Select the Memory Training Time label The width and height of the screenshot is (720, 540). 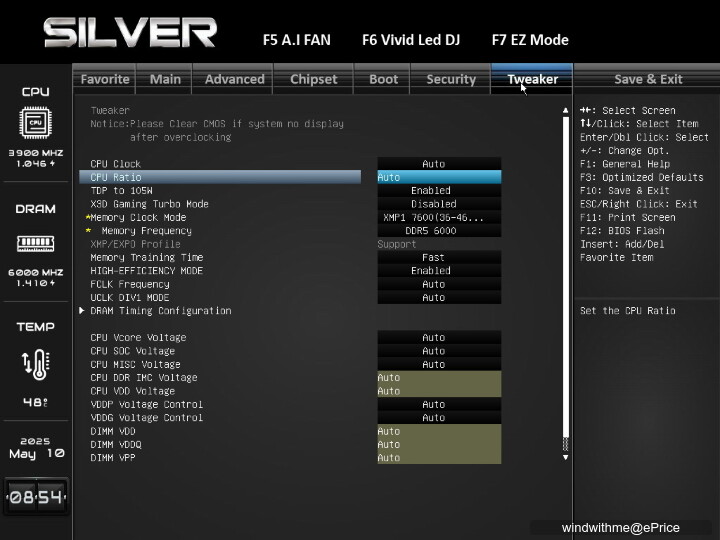[x=146, y=257]
